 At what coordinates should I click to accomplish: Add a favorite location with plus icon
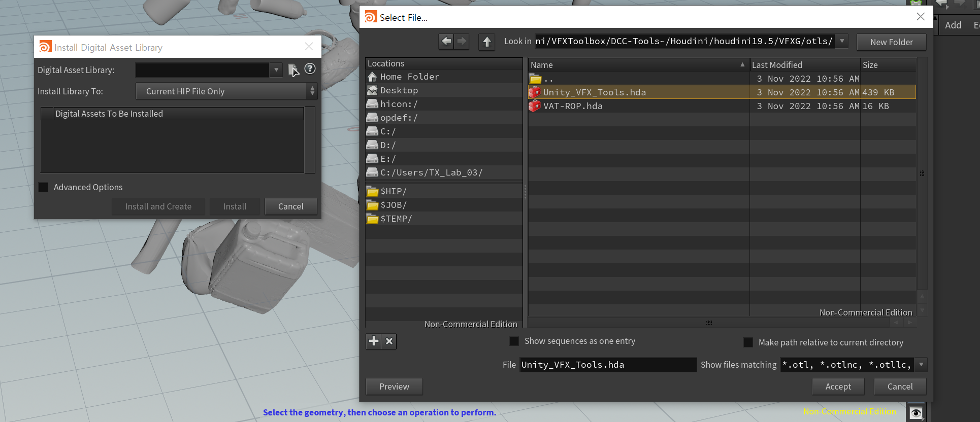point(374,341)
